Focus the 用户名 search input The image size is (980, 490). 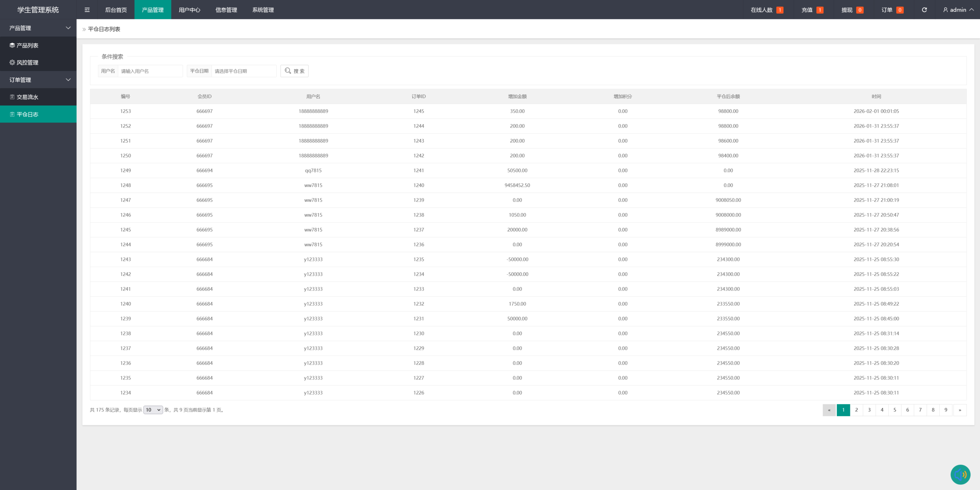150,71
